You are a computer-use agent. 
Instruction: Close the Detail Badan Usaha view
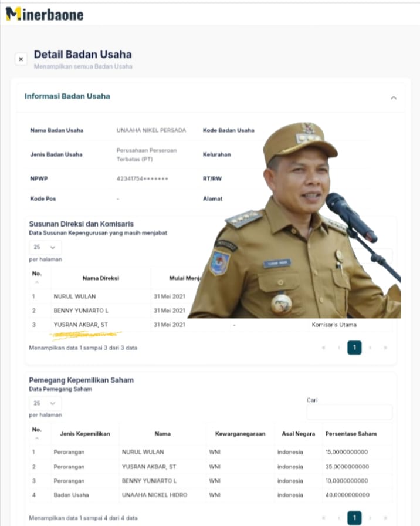[x=21, y=59]
